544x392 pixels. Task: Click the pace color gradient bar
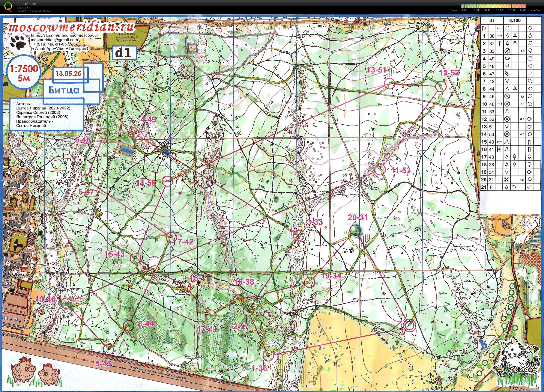(x=493, y=6)
